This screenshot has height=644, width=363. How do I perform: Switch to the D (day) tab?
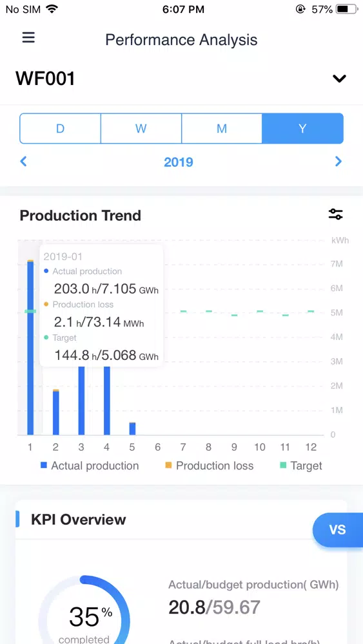click(x=61, y=129)
